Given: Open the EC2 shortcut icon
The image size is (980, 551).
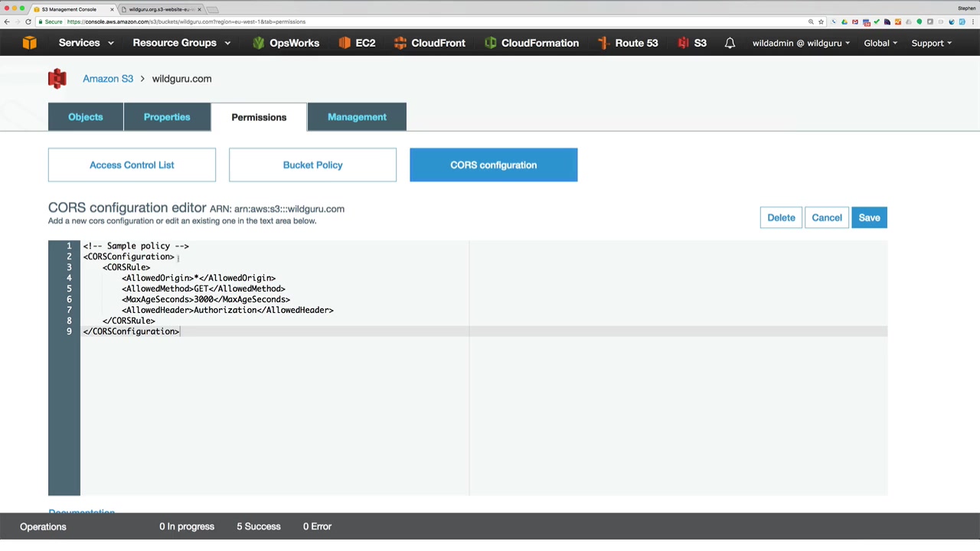Looking at the screenshot, I should point(345,43).
